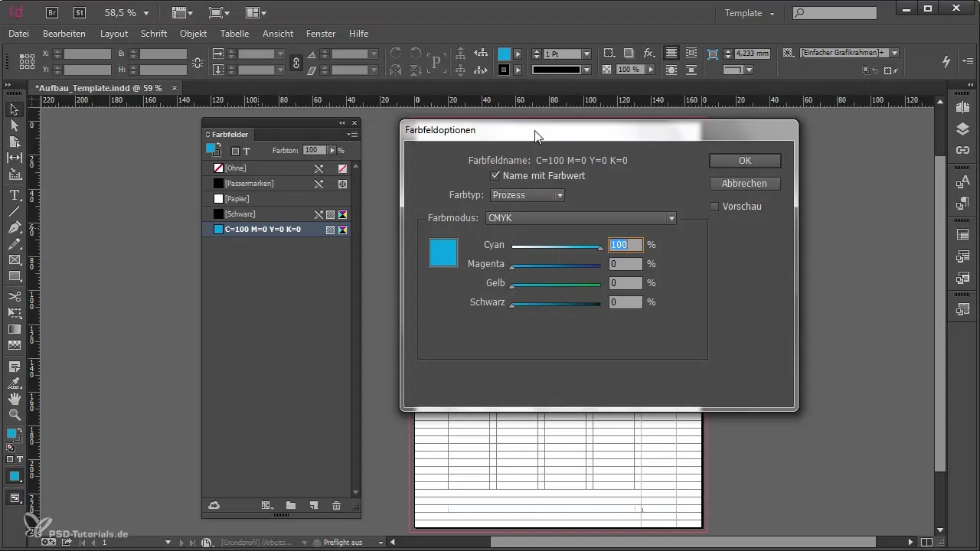
Task: Select the Line tool
Action: 15,211
